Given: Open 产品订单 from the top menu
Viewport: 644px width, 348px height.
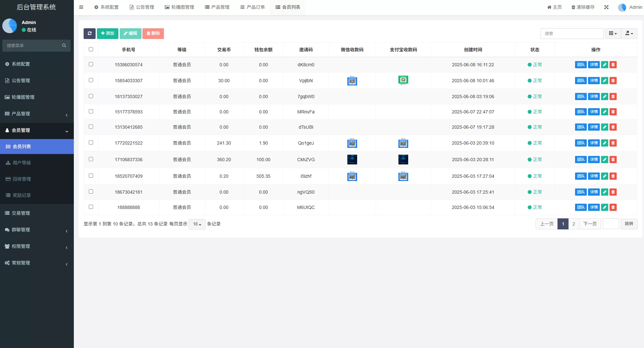Looking at the screenshot, I should 253,7.
